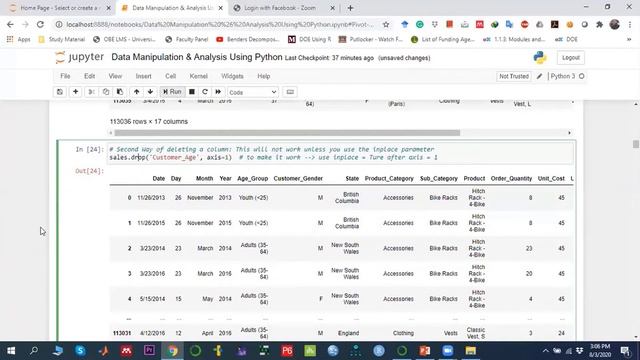Open the Help menu
Viewport: 640px width, 360px height.
point(264,76)
